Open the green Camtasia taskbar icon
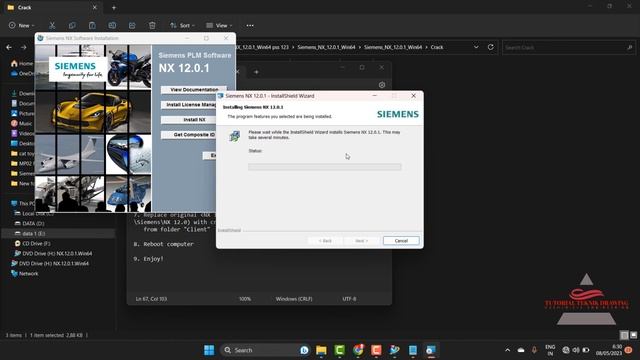 point(340,350)
